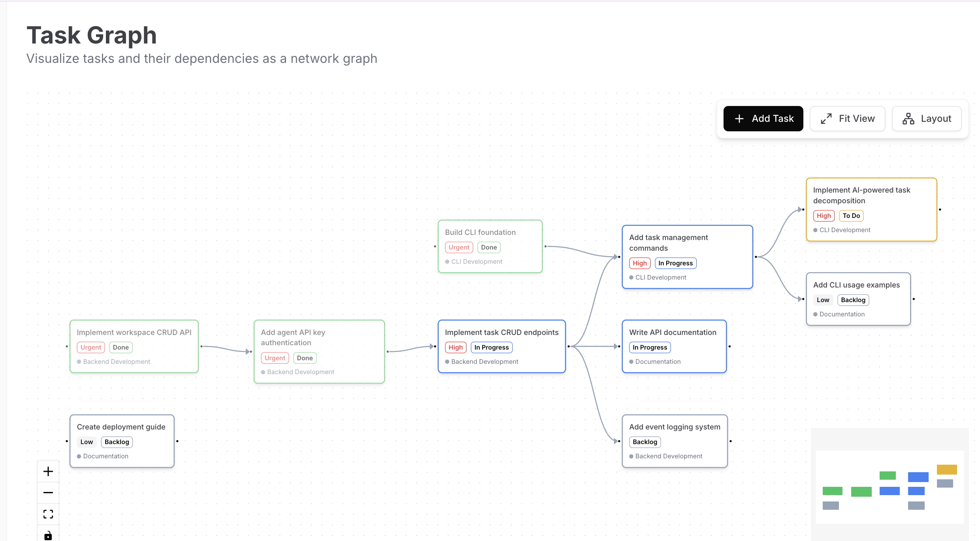Click right connection handle of Create deployment guide

tap(177, 441)
